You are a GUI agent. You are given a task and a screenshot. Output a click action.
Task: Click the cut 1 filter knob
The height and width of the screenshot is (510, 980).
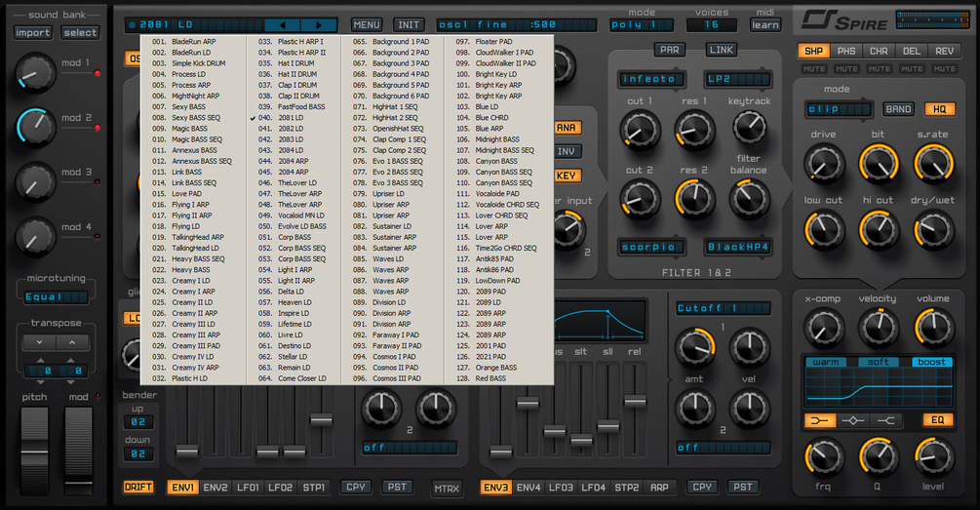(x=640, y=130)
